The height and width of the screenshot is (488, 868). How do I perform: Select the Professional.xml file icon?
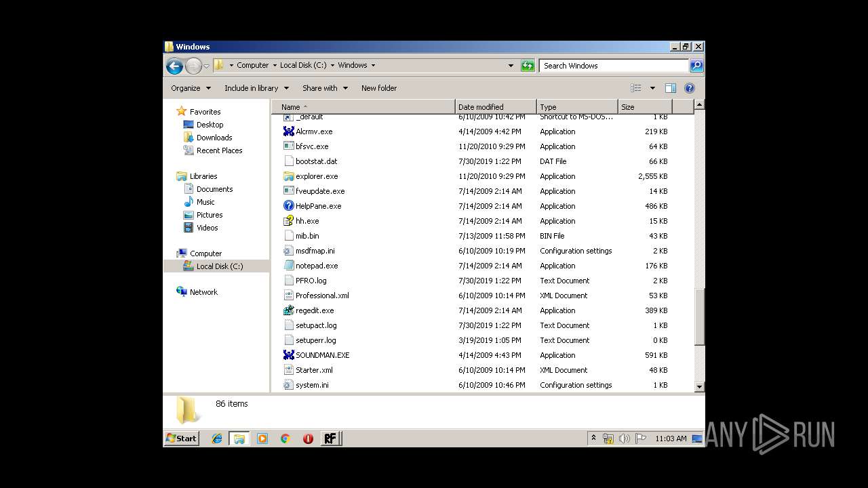(289, 296)
